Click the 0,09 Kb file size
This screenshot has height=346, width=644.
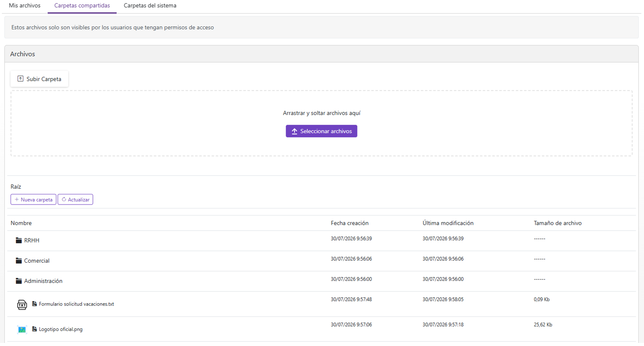click(x=541, y=299)
